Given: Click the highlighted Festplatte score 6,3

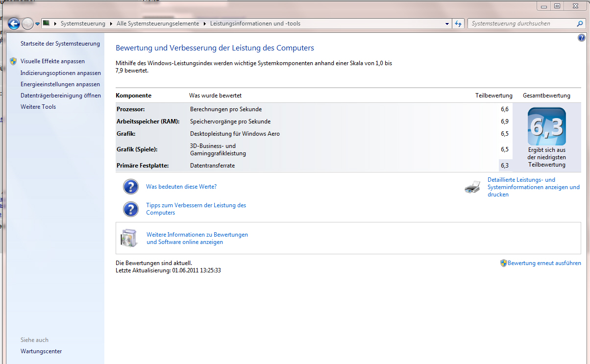Looking at the screenshot, I should 505,166.
